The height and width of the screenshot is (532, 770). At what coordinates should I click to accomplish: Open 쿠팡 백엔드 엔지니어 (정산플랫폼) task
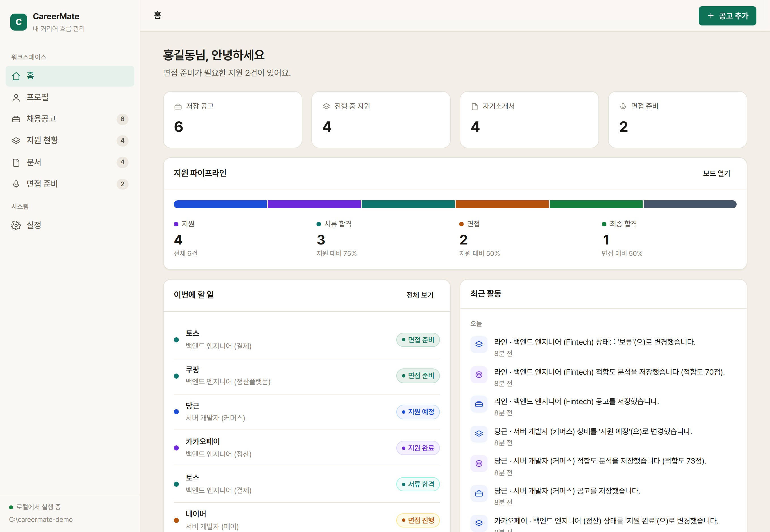tap(307, 376)
